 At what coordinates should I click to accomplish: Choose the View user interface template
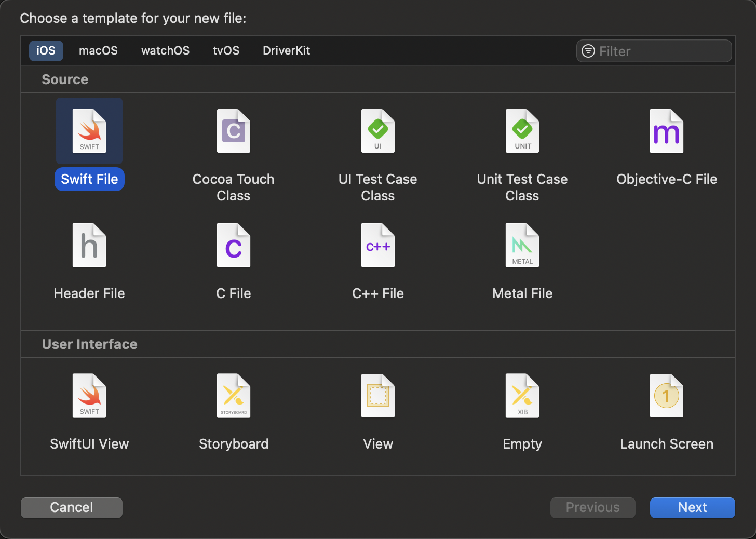pos(377,396)
